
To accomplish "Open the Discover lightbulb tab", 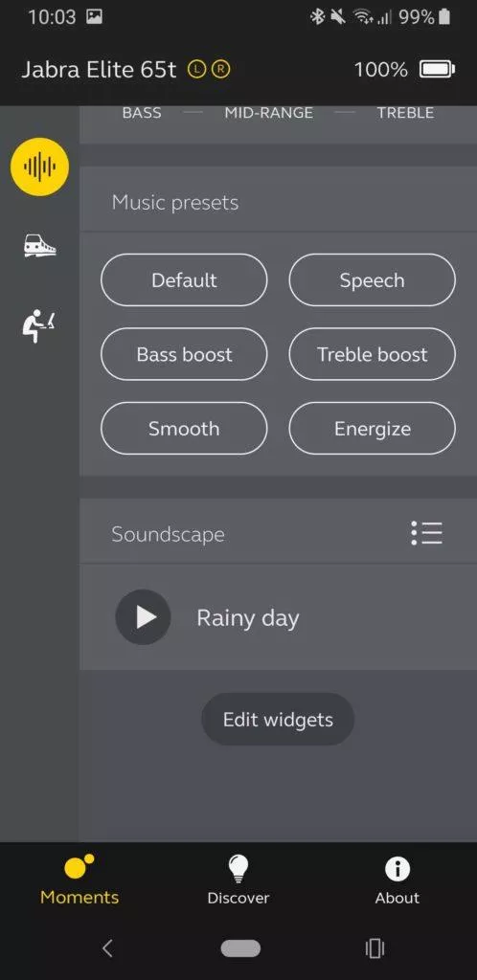I will [238, 880].
